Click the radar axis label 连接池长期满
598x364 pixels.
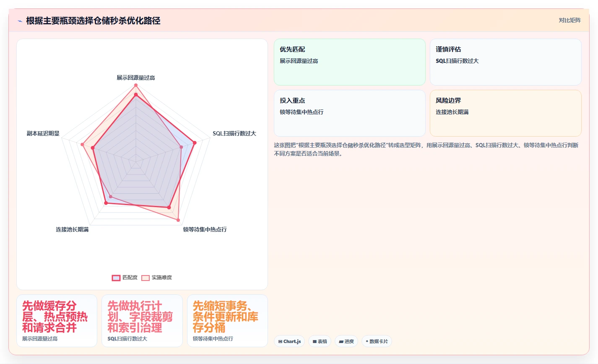click(x=73, y=229)
